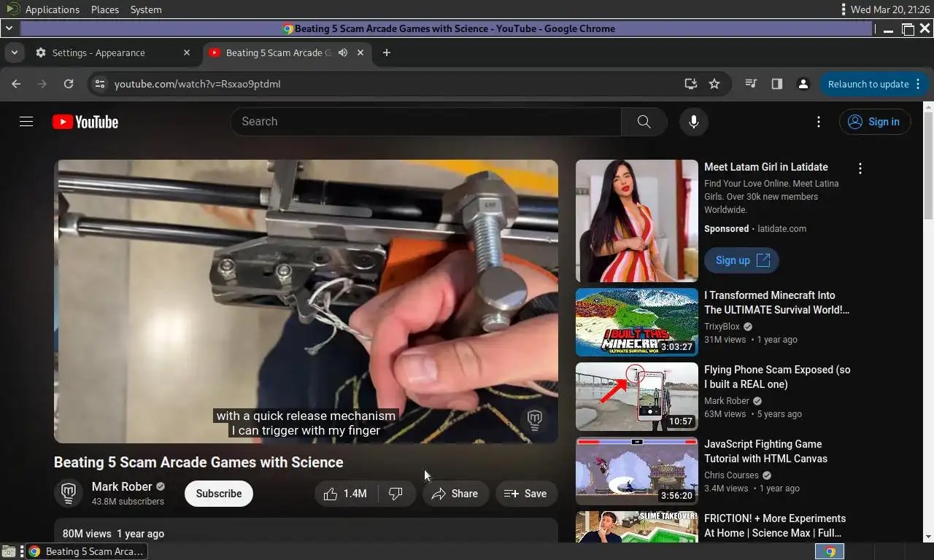Click the search magnifier button

pos(644,122)
